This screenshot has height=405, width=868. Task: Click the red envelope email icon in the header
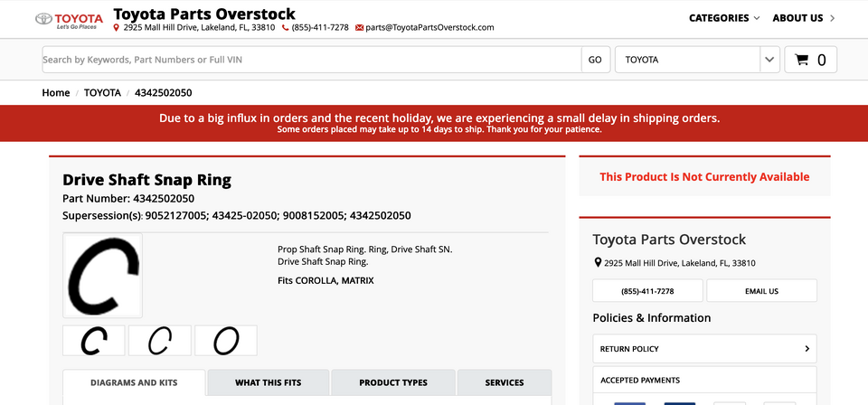coord(359,28)
